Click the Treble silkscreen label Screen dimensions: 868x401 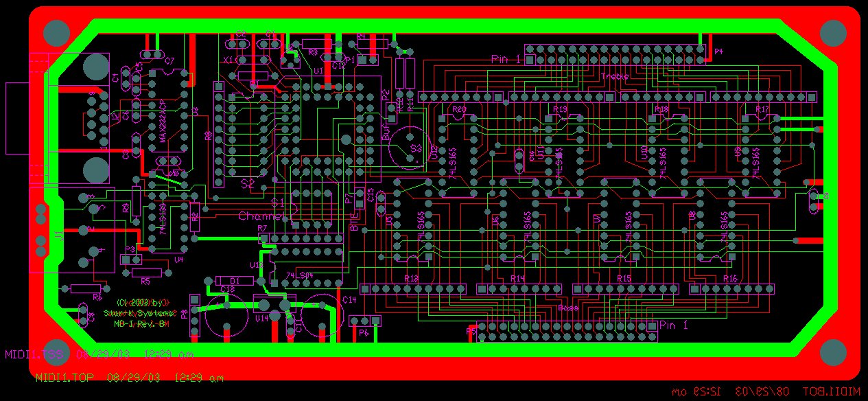coord(615,76)
